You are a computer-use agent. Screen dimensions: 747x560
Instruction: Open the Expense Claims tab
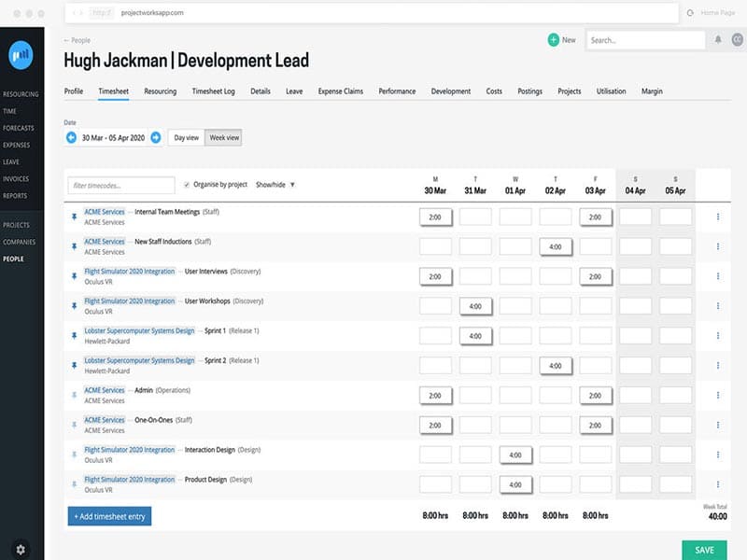[340, 91]
